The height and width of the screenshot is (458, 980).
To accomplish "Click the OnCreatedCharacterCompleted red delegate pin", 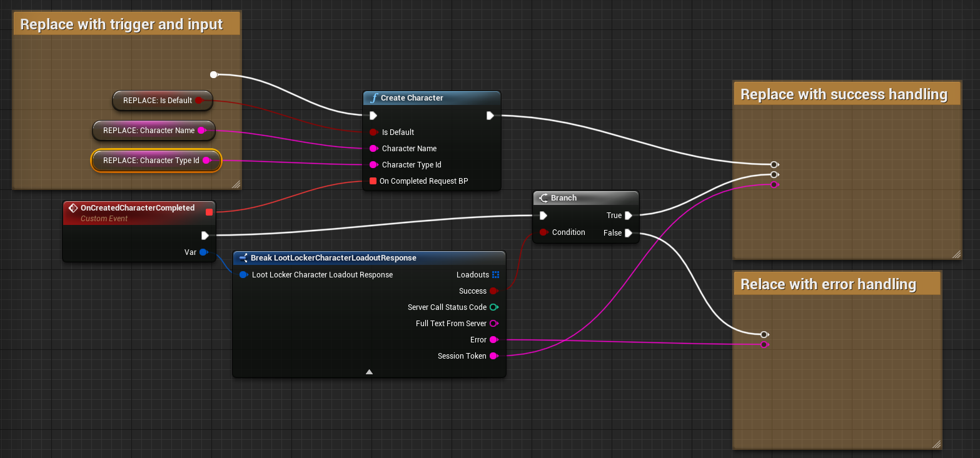I will pyautogui.click(x=209, y=212).
